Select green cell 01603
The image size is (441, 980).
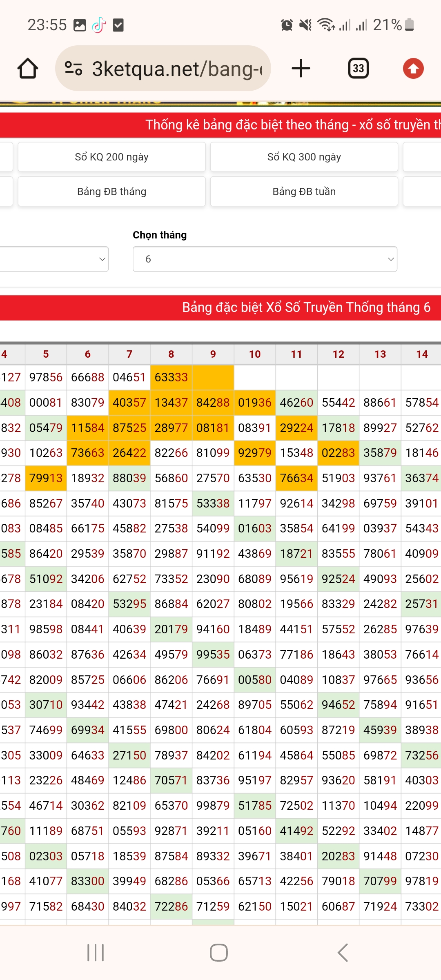click(x=255, y=528)
